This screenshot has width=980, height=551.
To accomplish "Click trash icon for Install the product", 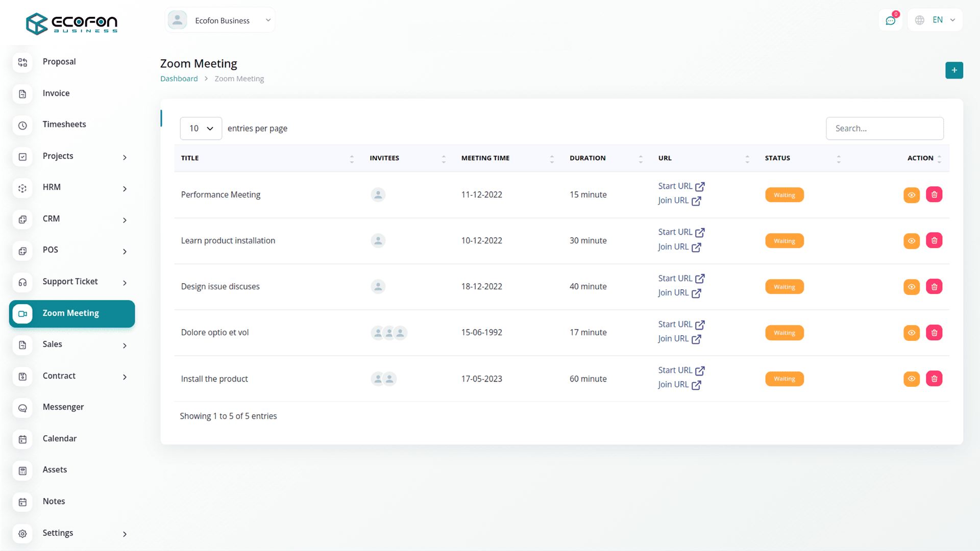I will [934, 379].
